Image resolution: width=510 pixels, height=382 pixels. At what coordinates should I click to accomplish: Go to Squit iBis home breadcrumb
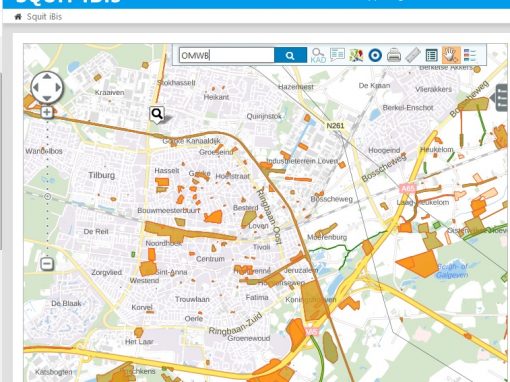pyautogui.click(x=44, y=17)
